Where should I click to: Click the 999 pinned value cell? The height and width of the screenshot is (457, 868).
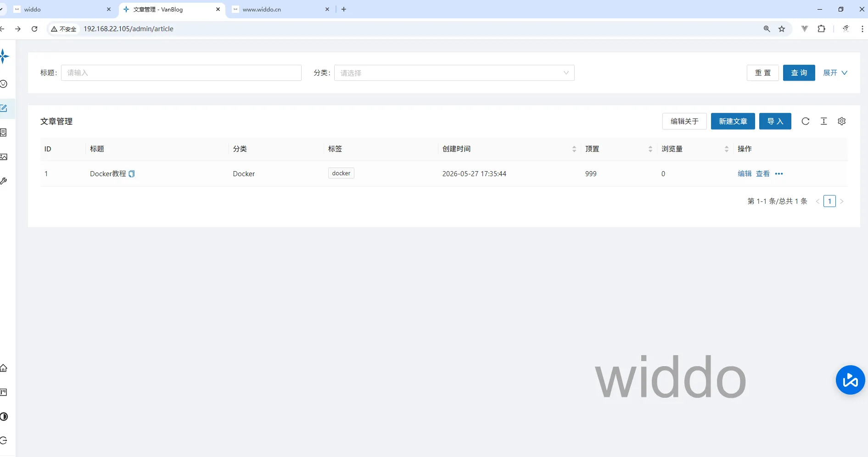click(591, 174)
